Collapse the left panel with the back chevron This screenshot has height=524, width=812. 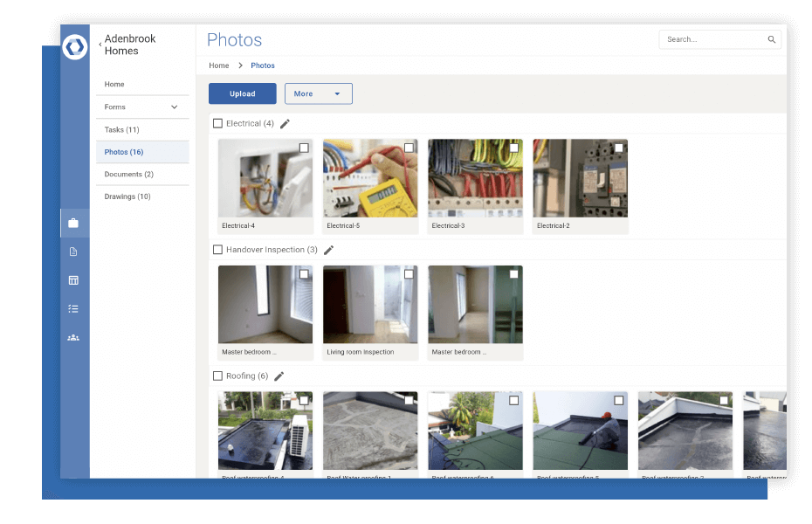pyautogui.click(x=100, y=43)
